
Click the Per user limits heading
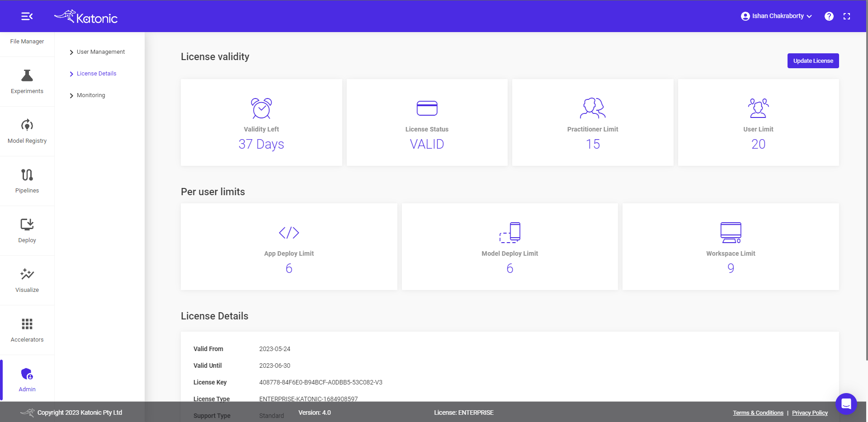[213, 192]
